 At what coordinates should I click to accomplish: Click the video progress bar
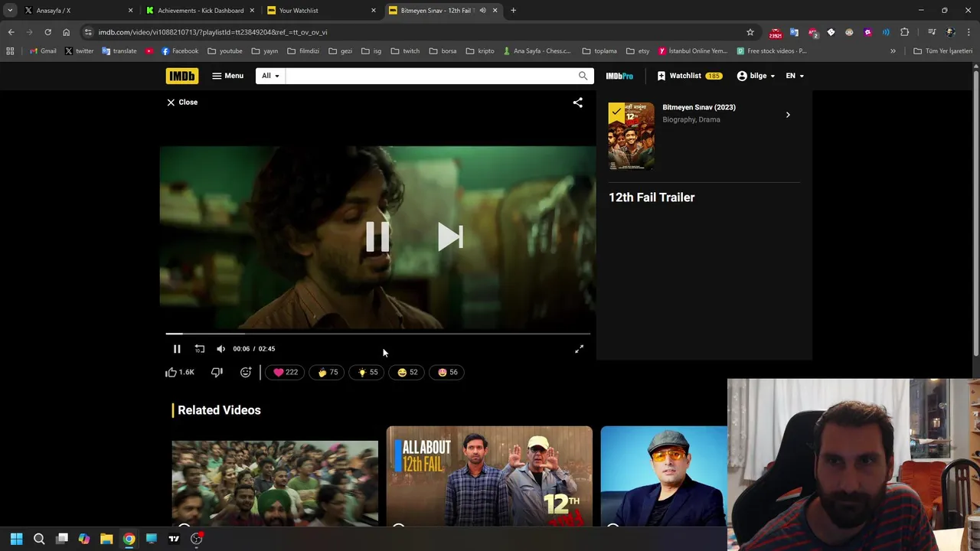point(377,334)
